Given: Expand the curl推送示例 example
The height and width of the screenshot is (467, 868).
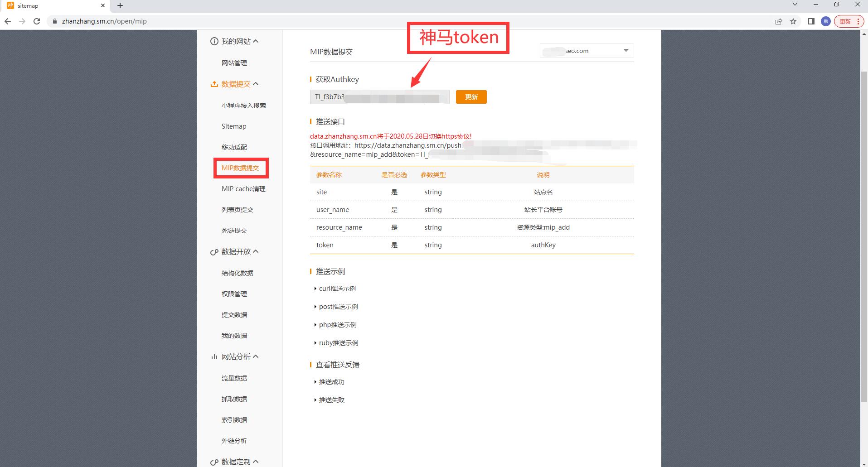Looking at the screenshot, I should [x=337, y=289].
